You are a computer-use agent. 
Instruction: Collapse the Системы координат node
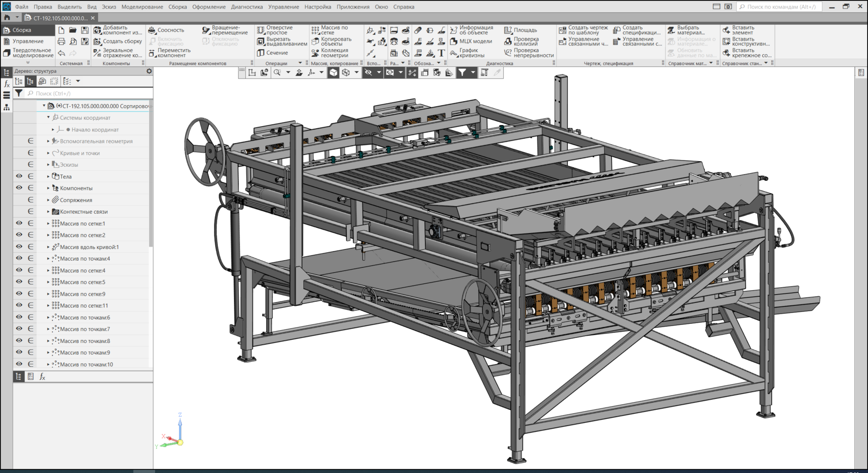tap(48, 117)
